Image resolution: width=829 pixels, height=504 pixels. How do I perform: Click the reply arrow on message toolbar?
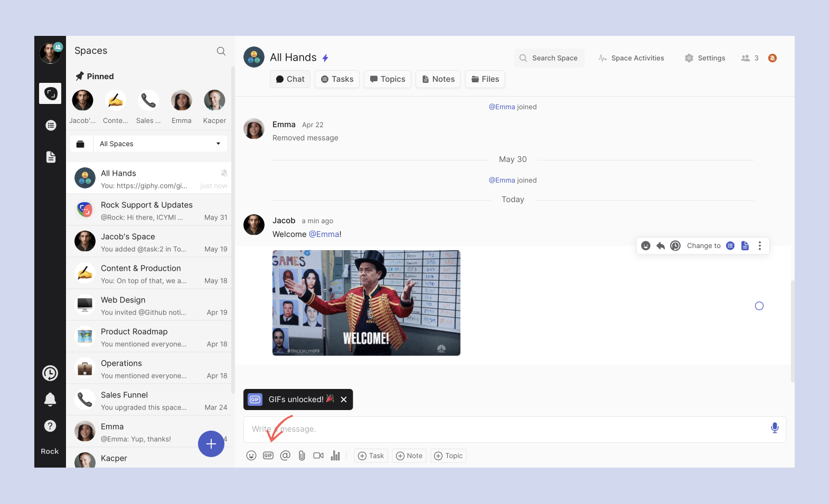pyautogui.click(x=660, y=246)
